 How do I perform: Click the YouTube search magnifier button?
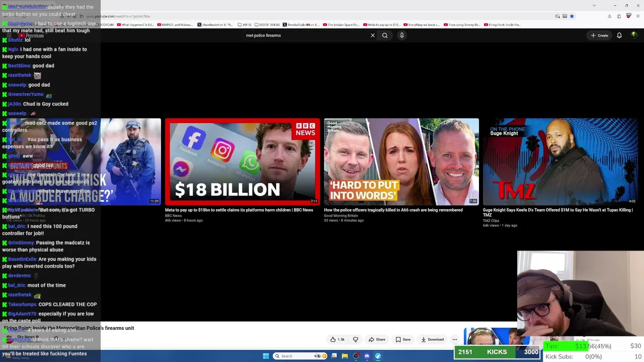click(x=385, y=35)
